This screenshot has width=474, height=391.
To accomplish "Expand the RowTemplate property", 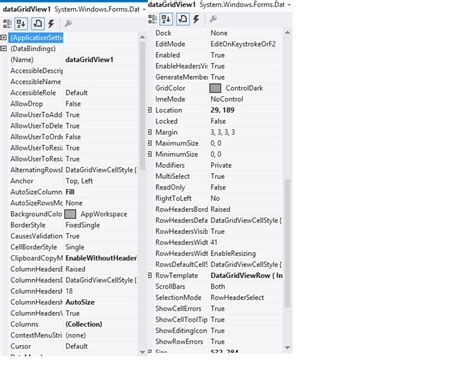I will tap(150, 275).
